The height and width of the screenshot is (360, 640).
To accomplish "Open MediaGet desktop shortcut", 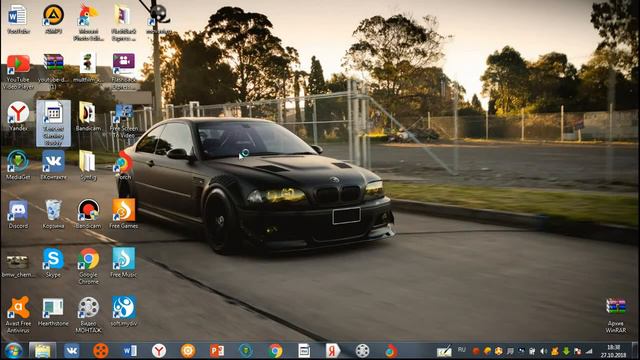I will coord(18,165).
